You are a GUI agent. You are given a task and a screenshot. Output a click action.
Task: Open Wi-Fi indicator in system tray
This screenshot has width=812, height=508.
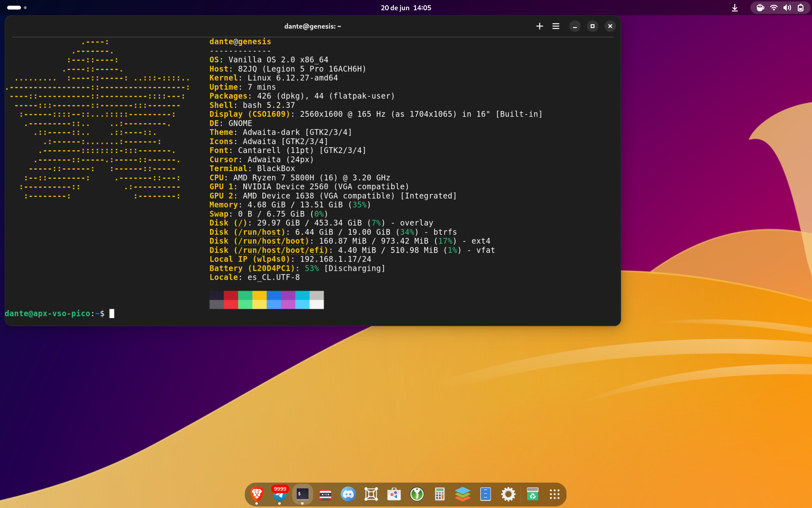pos(774,8)
